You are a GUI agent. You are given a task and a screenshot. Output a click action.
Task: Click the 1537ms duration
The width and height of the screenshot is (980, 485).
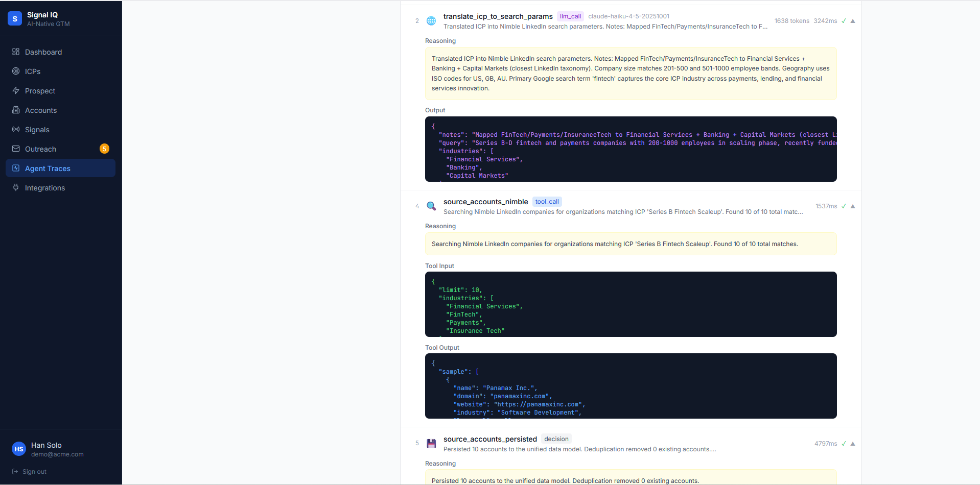tap(826, 206)
